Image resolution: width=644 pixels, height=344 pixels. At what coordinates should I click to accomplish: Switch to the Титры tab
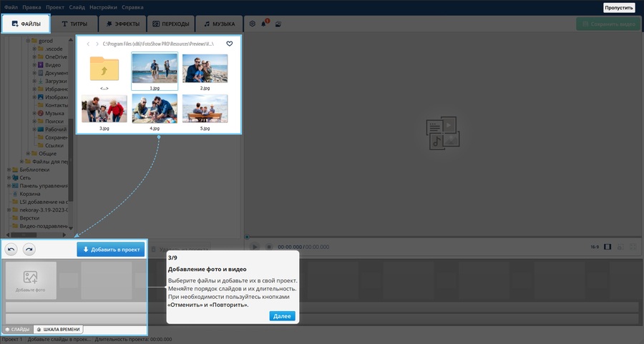[74, 24]
